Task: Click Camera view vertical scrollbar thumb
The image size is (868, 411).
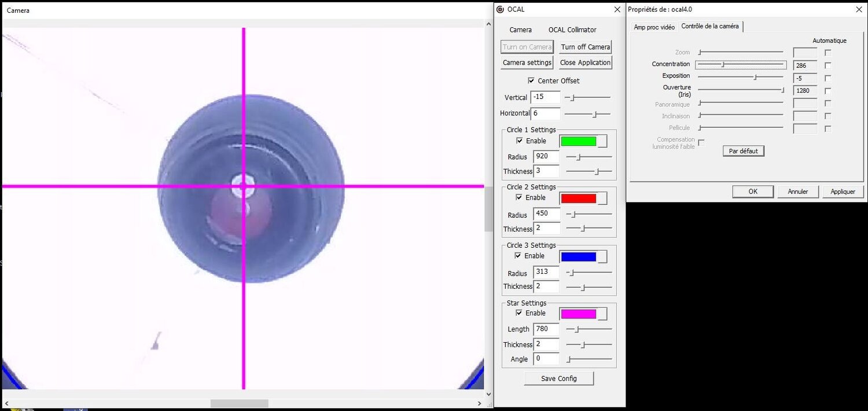Action: point(489,209)
